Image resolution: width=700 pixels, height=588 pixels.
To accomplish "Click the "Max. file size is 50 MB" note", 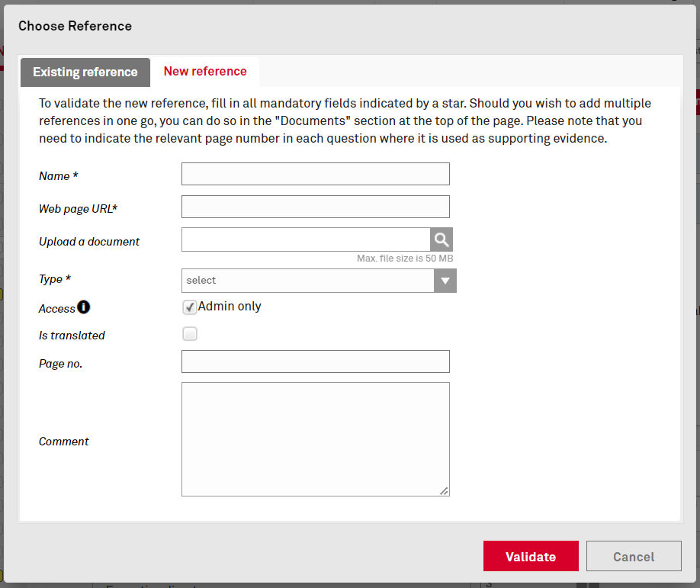I will click(405, 259).
